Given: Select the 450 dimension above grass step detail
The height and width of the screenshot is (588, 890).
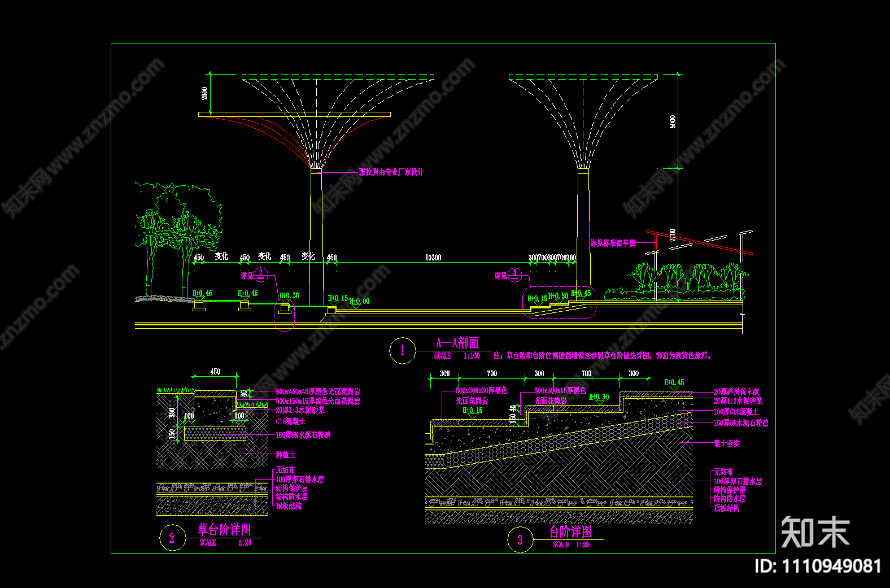Looking at the screenshot, I should coord(215,372).
